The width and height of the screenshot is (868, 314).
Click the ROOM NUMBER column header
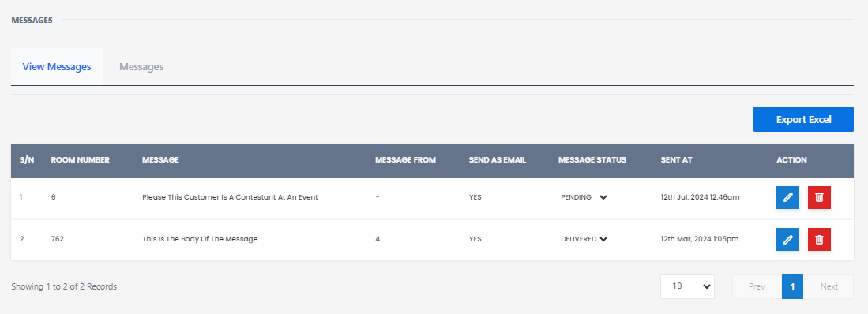pos(81,160)
